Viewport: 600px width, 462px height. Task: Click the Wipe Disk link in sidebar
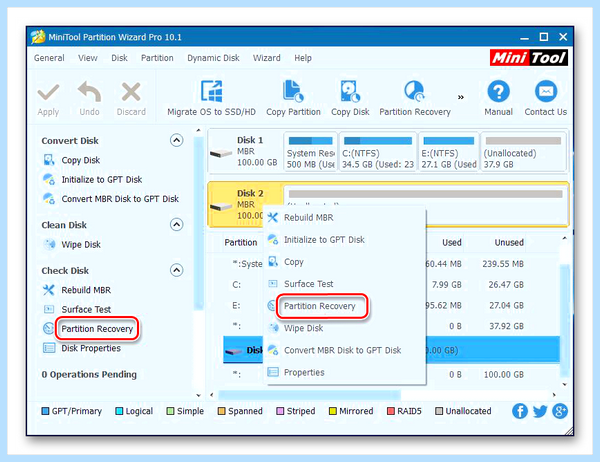pyautogui.click(x=81, y=244)
